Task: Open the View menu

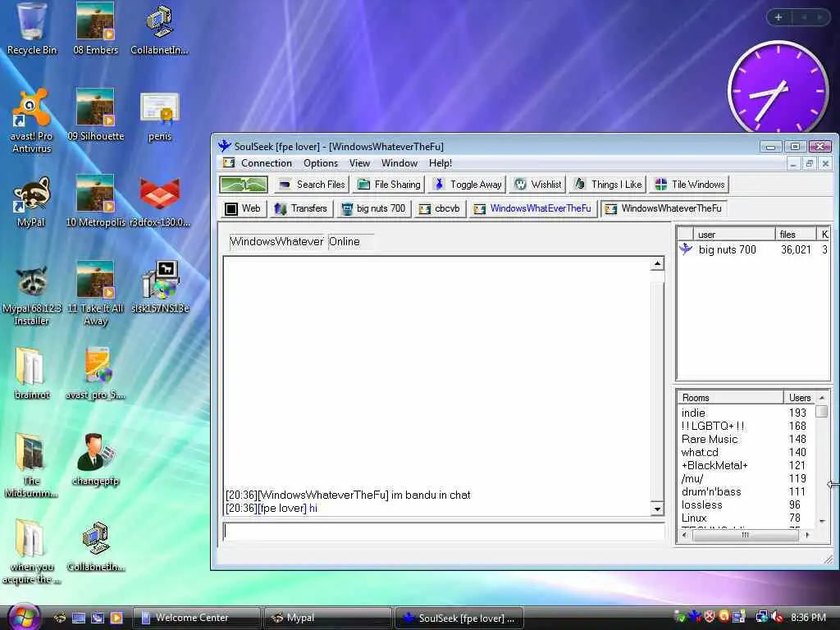Action: point(359,163)
